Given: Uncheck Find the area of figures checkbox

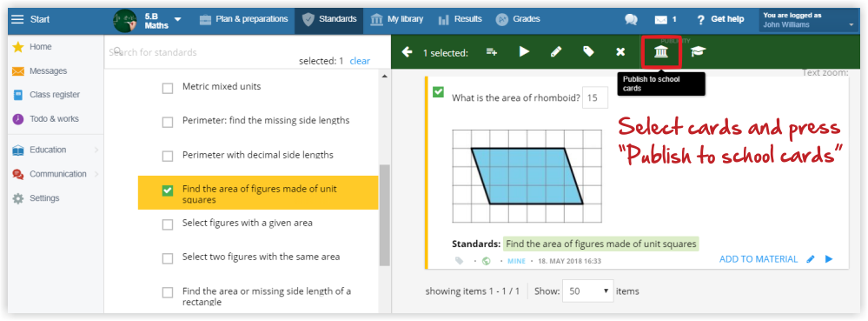Looking at the screenshot, I should click(167, 191).
